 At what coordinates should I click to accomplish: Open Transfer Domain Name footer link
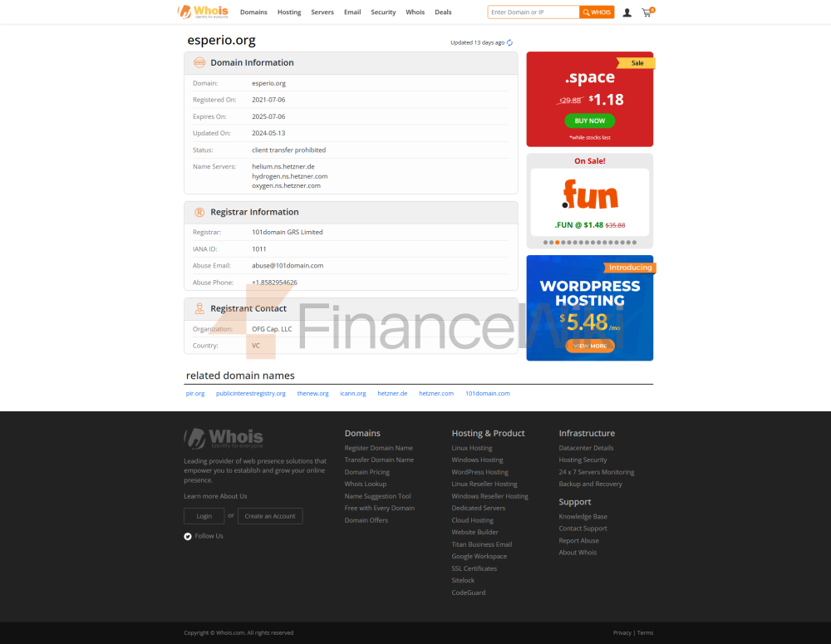click(379, 460)
